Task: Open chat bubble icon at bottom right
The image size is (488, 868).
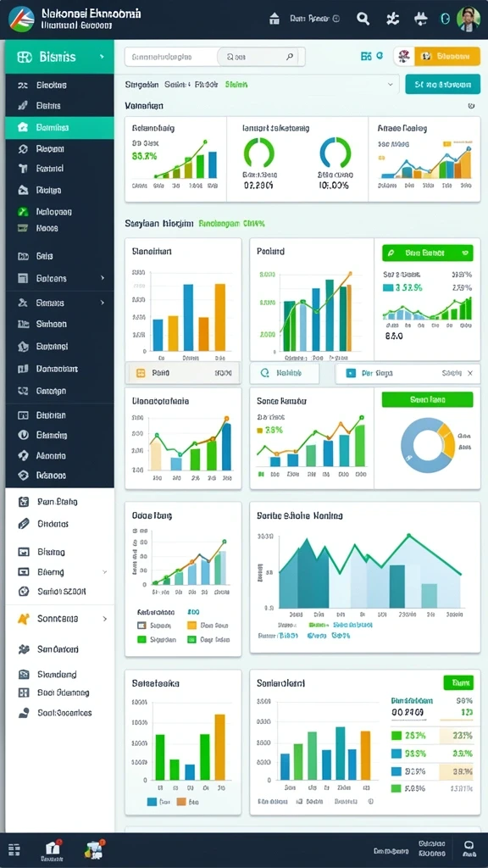Action: pyautogui.click(x=469, y=845)
